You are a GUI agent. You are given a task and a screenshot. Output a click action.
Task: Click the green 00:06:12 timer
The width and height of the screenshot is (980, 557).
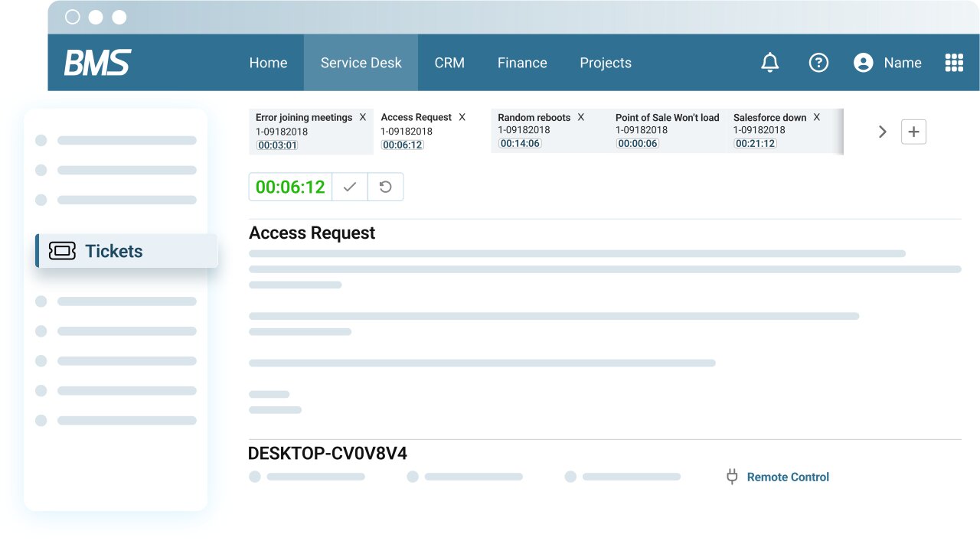point(290,187)
